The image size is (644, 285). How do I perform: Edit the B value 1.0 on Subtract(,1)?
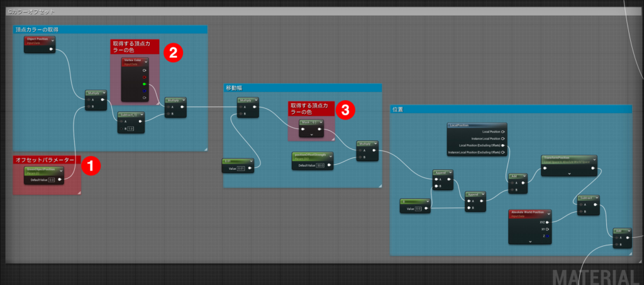coord(130,128)
